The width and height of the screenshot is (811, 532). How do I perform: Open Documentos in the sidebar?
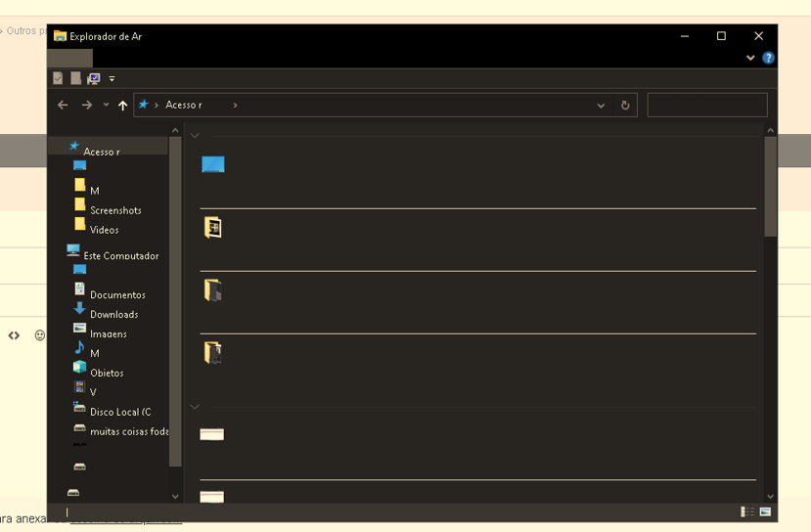(118, 295)
